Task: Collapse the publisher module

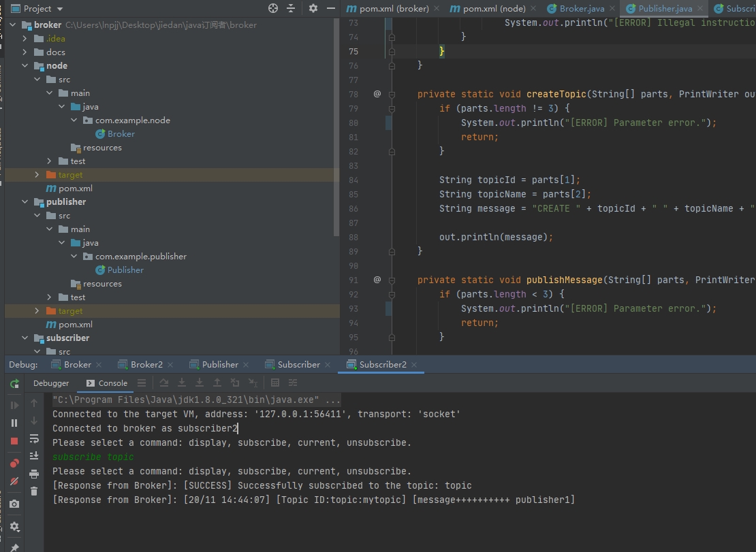Action: [25, 202]
